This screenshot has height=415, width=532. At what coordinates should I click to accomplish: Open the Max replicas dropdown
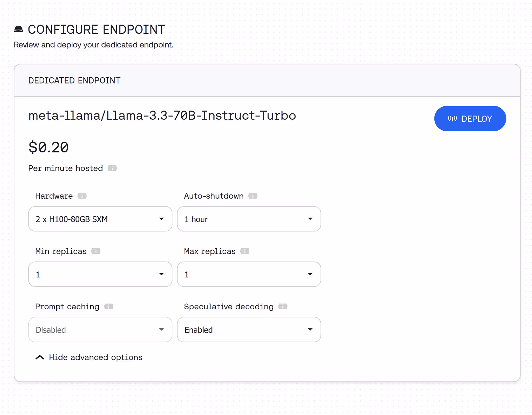pyautogui.click(x=249, y=274)
